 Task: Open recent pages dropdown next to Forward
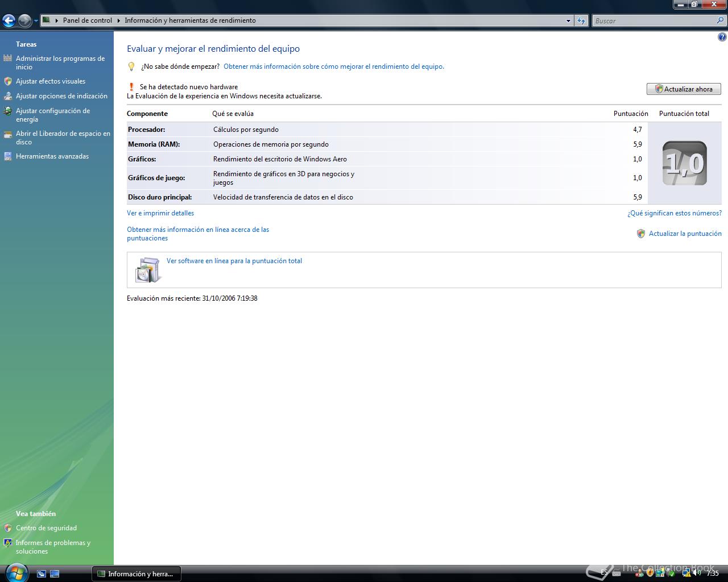[36, 21]
